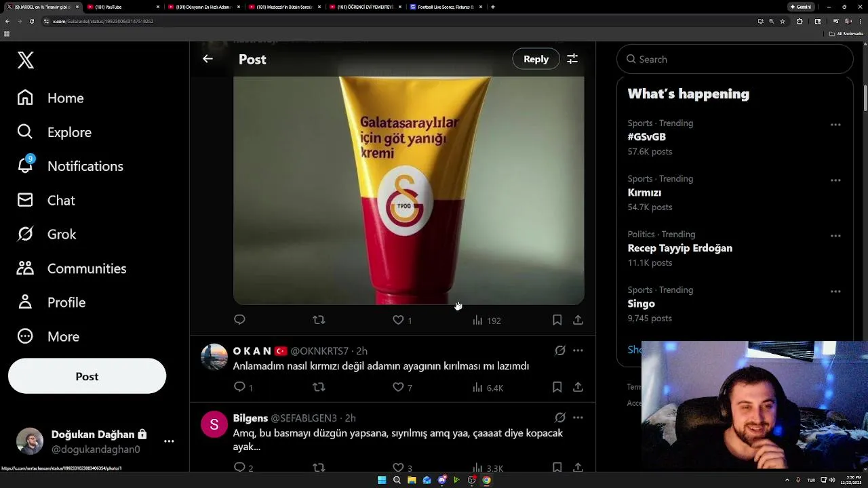
Task: Open All Bookmarks folder
Action: click(846, 33)
